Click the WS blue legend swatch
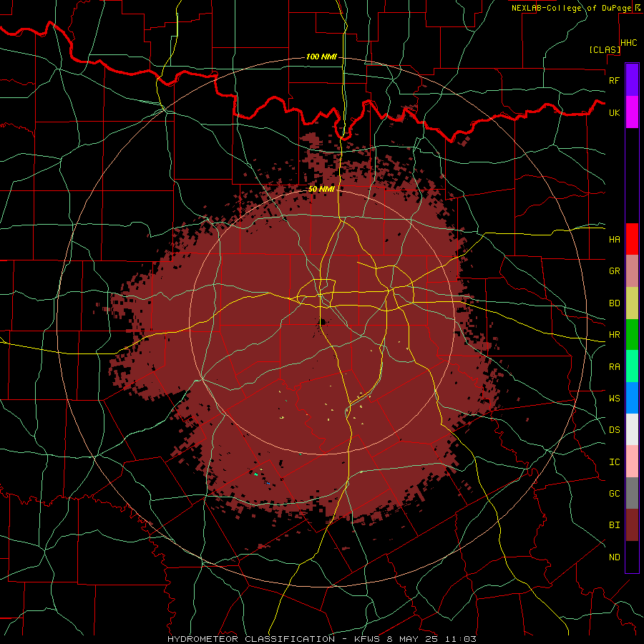This screenshot has height=644, width=644. click(x=632, y=398)
